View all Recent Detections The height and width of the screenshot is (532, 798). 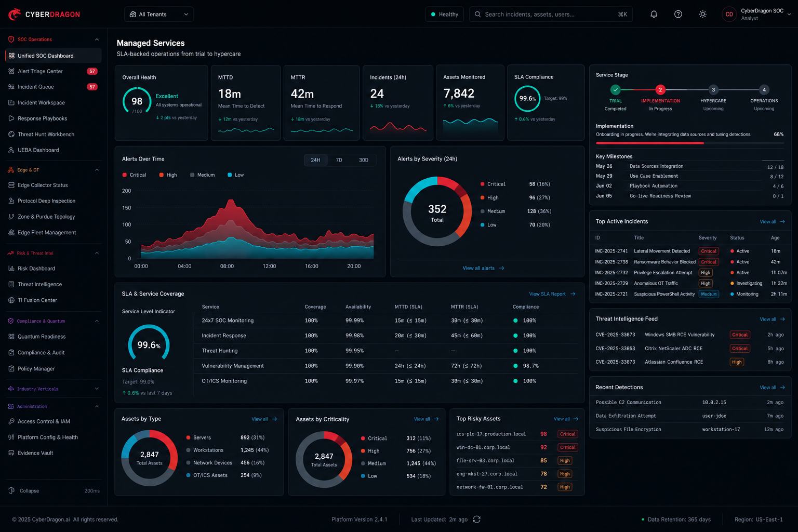click(x=772, y=388)
